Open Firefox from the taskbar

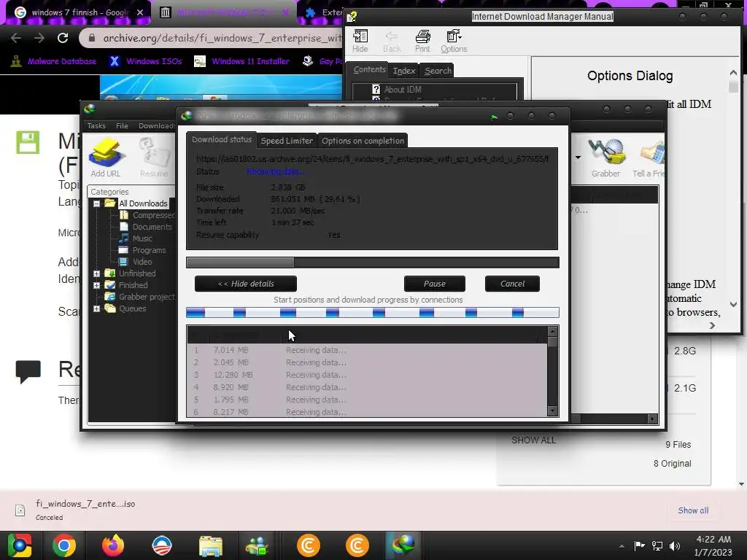click(113, 545)
